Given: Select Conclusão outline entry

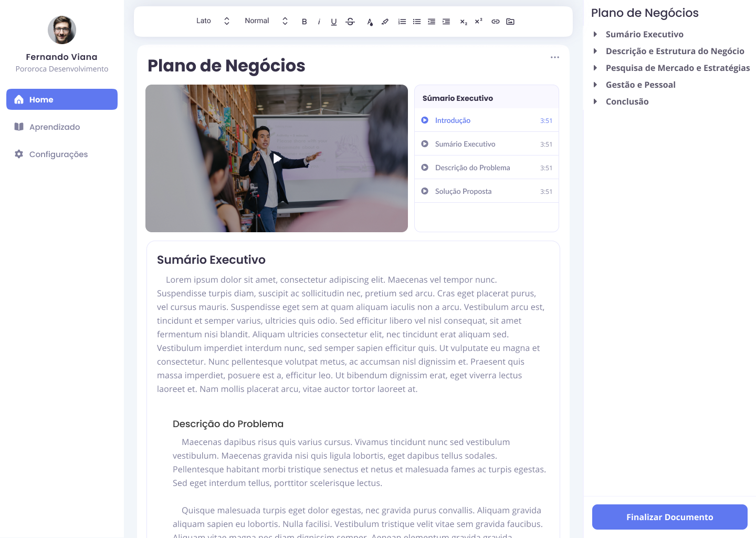Looking at the screenshot, I should coord(627,101).
